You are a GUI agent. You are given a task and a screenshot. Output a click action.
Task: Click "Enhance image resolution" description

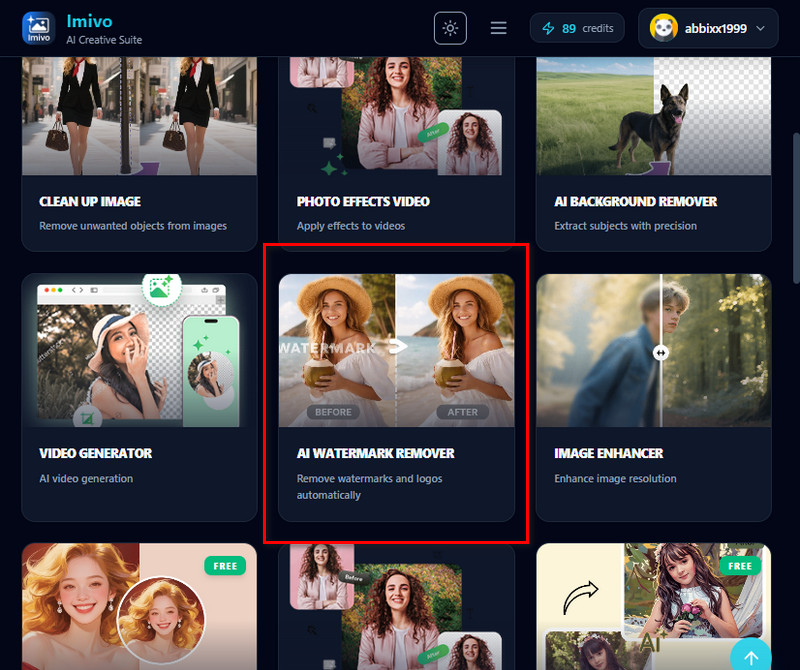(x=615, y=479)
